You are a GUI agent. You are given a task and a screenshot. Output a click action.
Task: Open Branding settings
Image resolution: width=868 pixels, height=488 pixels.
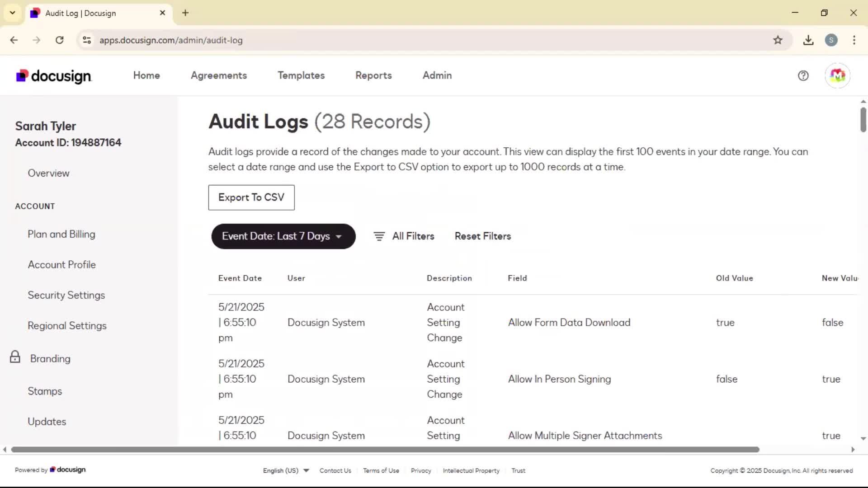tap(50, 358)
